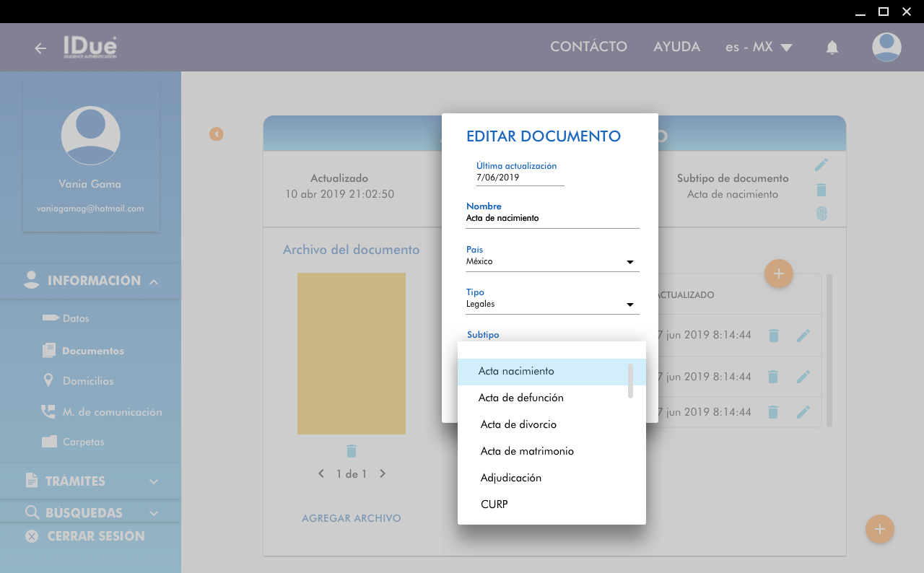Viewport: 924px width, 573px height.
Task: Go to next file page arrow
Action: (383, 474)
